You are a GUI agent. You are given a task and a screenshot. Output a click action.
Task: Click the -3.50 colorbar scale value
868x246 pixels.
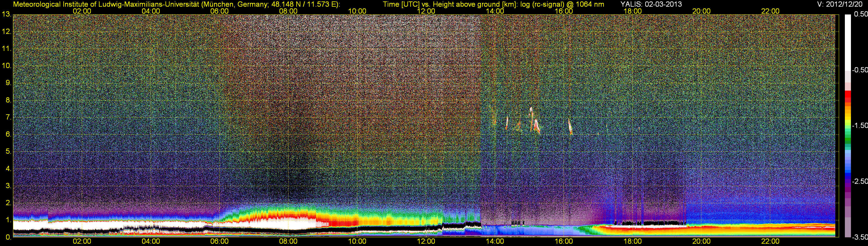pos(860,237)
